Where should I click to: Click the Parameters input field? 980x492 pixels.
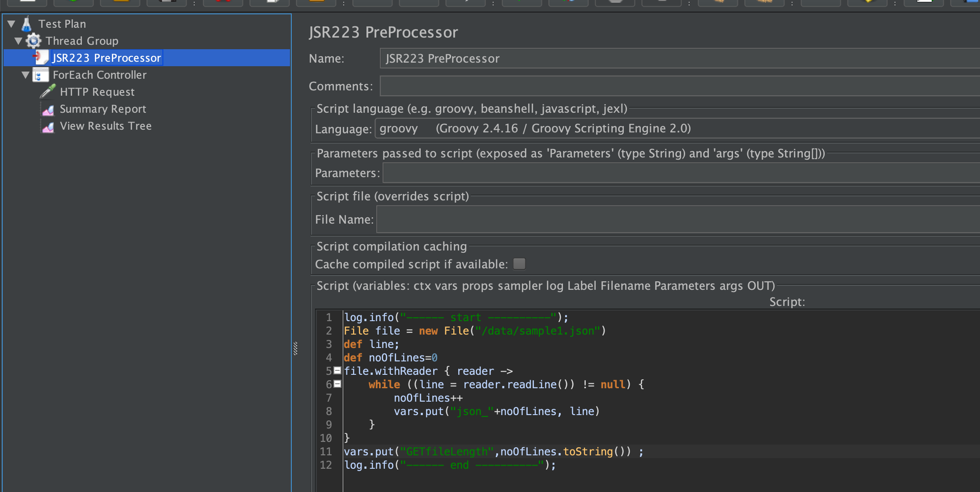point(681,173)
